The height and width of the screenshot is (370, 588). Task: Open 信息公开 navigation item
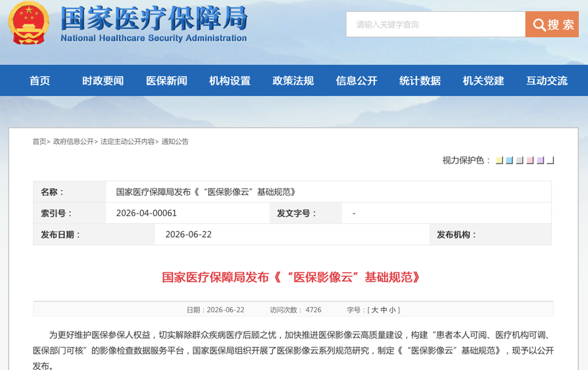point(356,81)
